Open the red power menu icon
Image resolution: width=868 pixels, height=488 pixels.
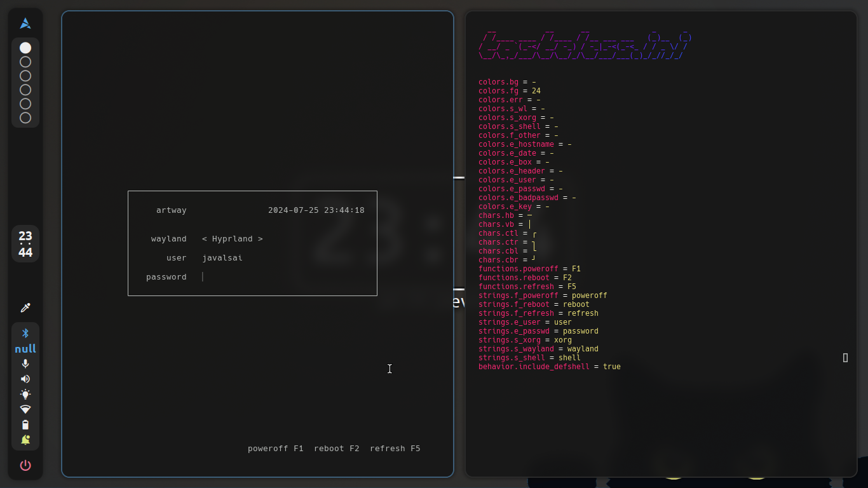click(x=25, y=465)
